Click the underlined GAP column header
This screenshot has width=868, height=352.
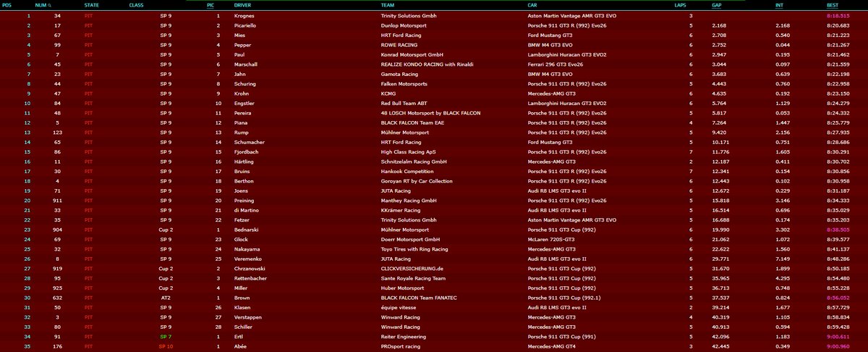pyautogui.click(x=715, y=4)
